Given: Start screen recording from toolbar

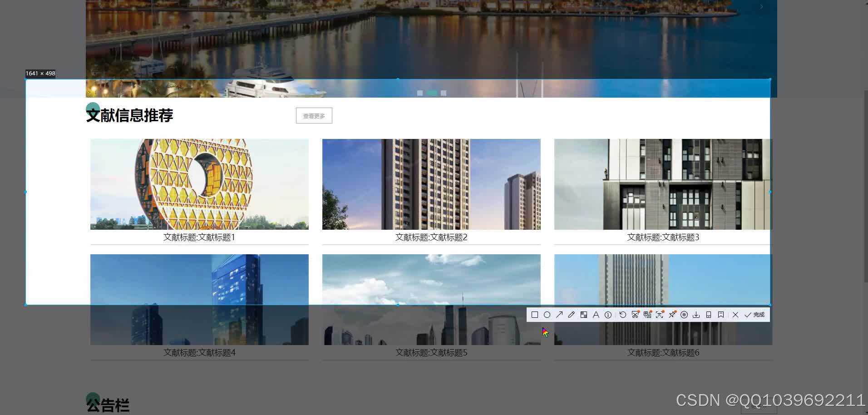Looking at the screenshot, I should [x=684, y=315].
